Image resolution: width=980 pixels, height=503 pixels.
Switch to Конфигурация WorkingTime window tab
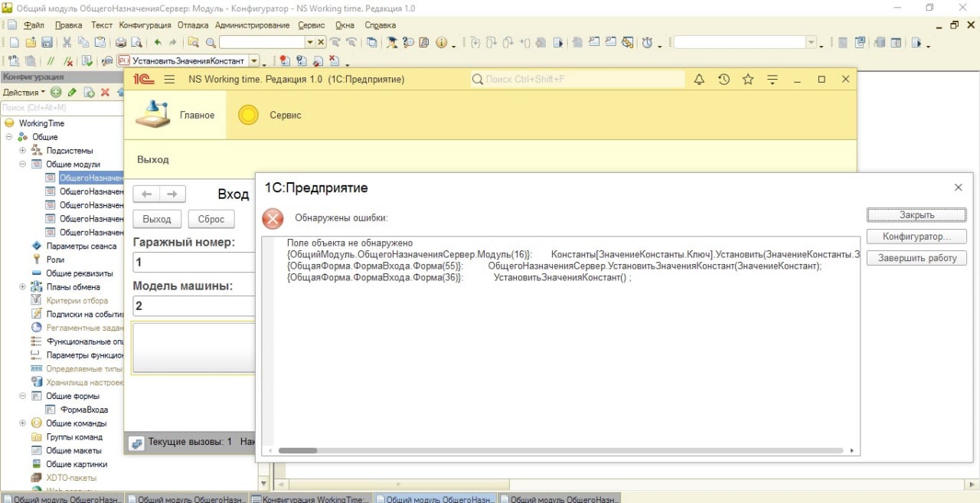(x=311, y=498)
